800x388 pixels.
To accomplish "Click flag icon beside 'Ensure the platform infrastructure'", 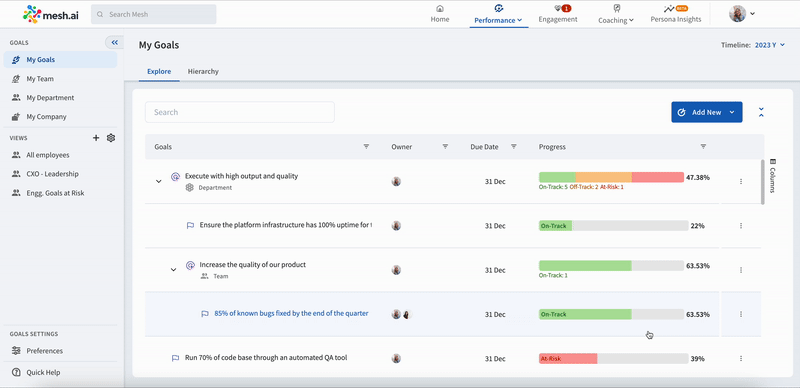I will (x=190, y=225).
